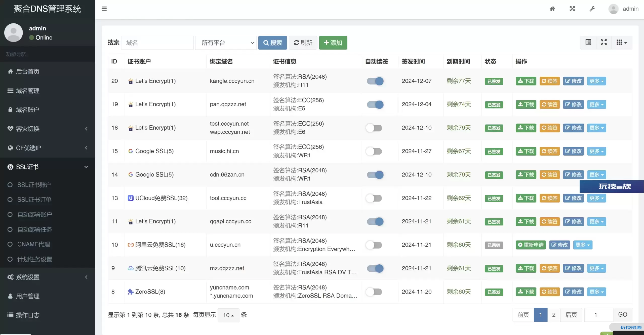Download certificate for kangle.cccyun.cn
Screen dimensions: 644x335
pyautogui.click(x=526, y=81)
